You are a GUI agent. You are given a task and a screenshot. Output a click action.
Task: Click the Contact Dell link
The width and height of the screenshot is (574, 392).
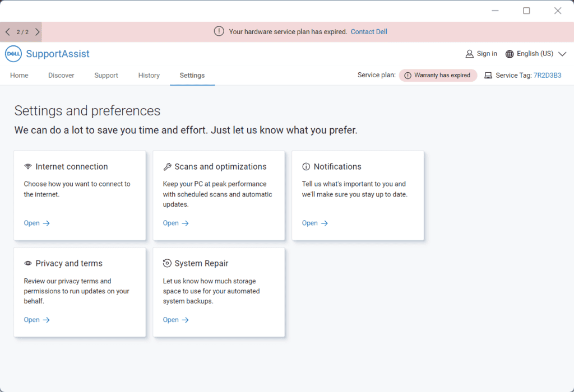coord(369,32)
